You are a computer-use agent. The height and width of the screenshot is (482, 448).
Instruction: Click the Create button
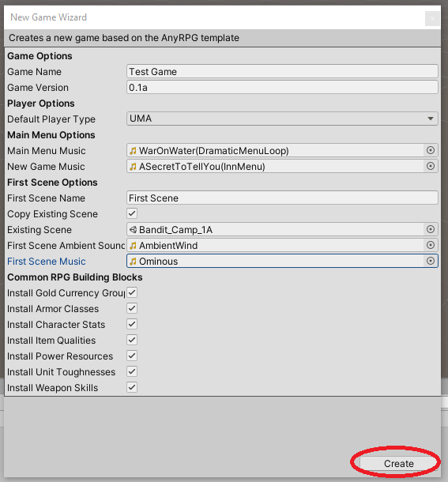pos(398,463)
